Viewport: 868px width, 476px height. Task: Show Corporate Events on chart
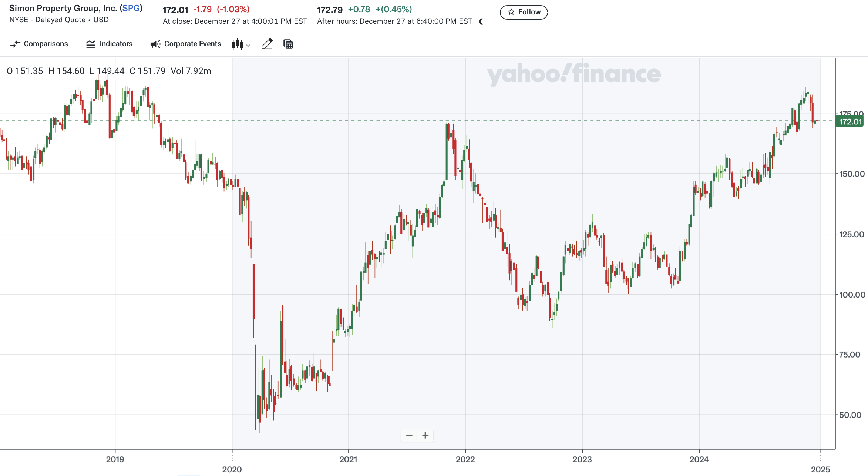pyautogui.click(x=186, y=44)
